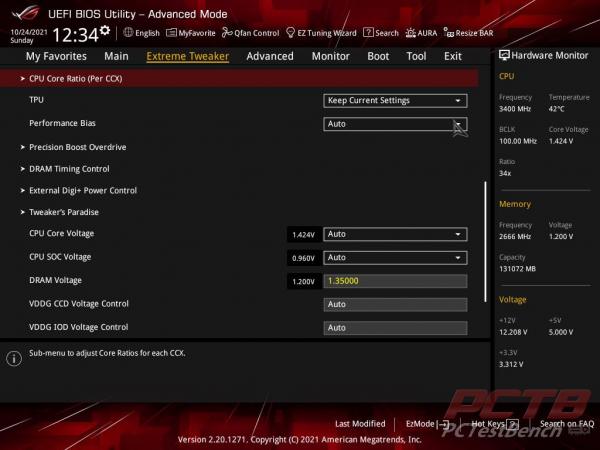Image resolution: width=600 pixels, height=450 pixels.
Task: Open AURA lighting icon
Action: coord(411,33)
